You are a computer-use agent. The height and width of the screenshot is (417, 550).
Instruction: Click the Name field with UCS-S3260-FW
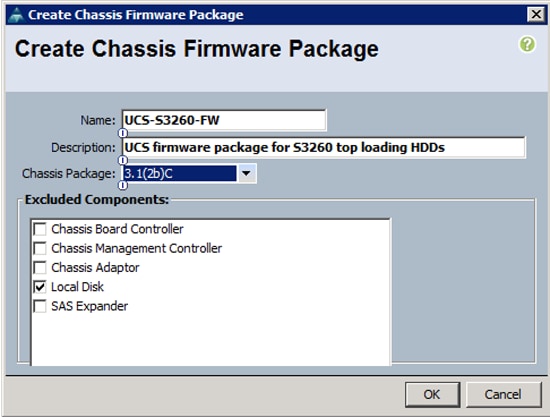click(x=224, y=120)
